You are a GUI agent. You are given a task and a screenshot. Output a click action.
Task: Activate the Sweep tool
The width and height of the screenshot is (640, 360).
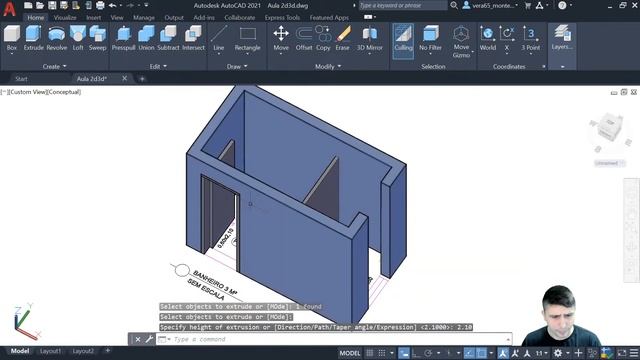click(98, 38)
